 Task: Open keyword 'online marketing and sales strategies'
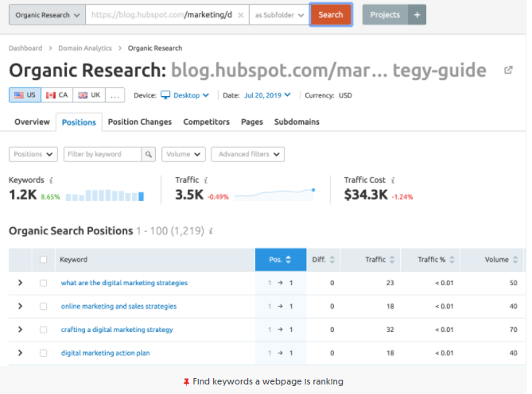click(118, 307)
